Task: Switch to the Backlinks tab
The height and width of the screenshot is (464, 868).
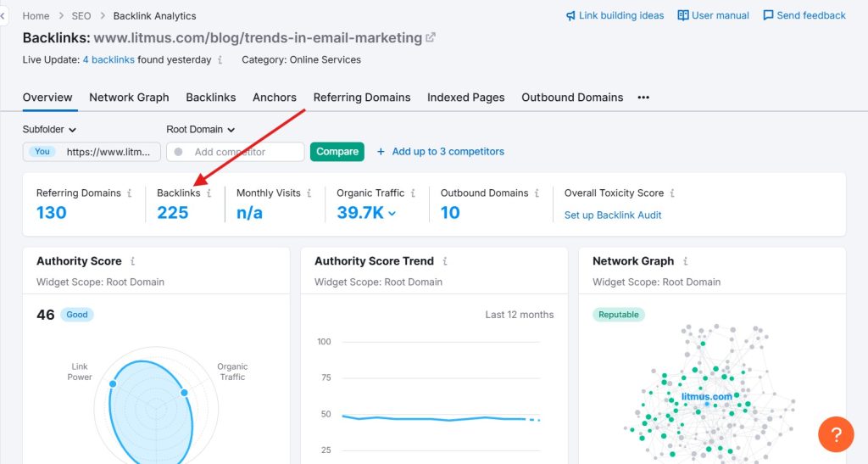Action: [x=211, y=98]
